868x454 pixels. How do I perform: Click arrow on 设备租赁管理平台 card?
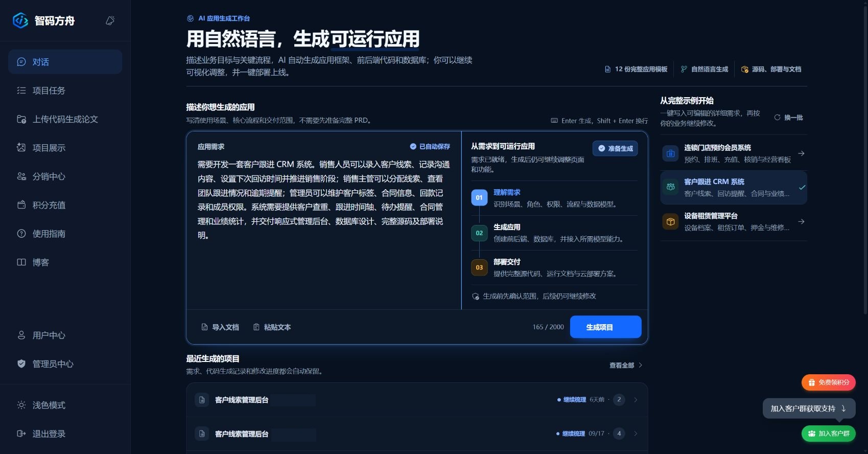click(801, 222)
